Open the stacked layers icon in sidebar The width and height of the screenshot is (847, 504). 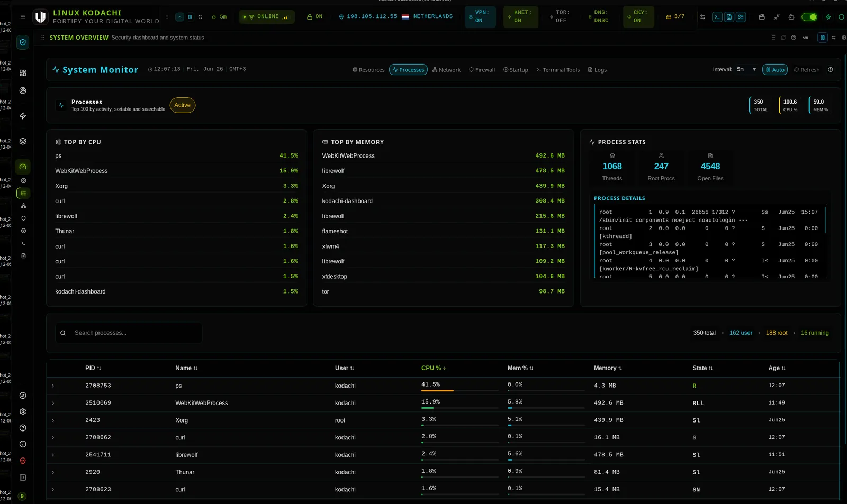click(x=23, y=141)
